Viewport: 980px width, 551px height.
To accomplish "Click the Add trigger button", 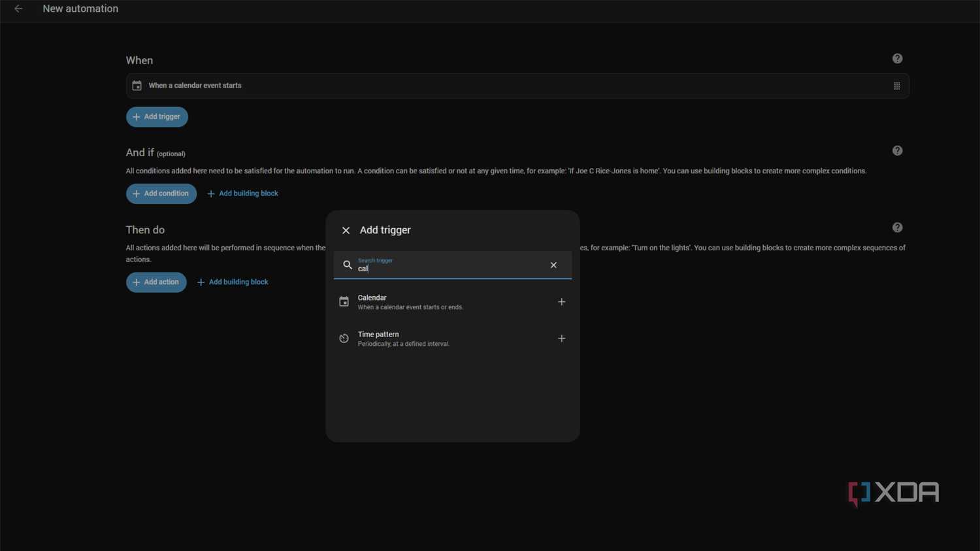I will [x=157, y=117].
